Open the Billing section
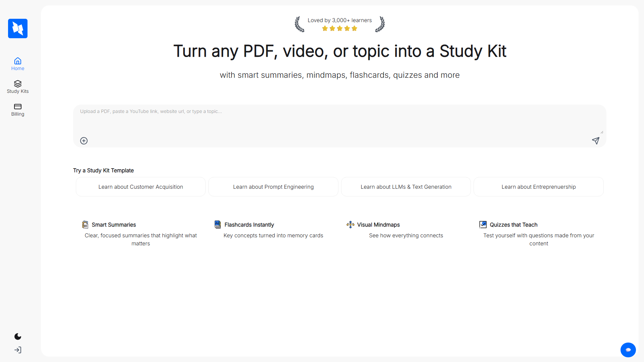 point(17,107)
